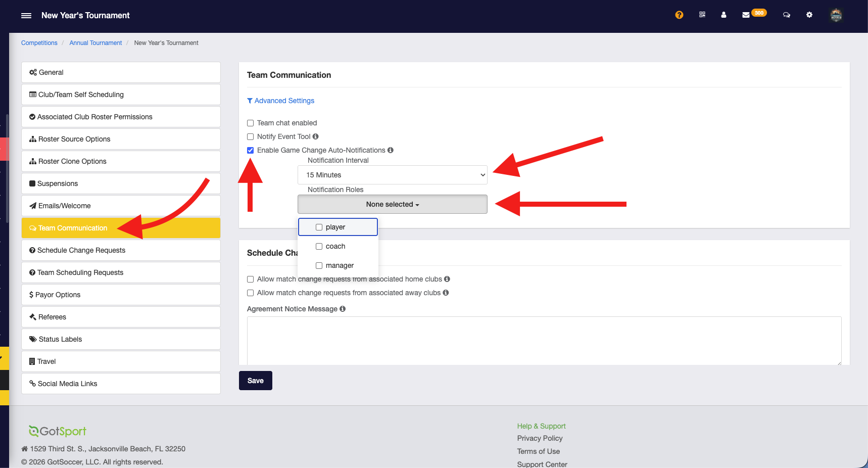Click the info icon beside Notify Event Tool
Screen dimensions: 868x468
pyautogui.click(x=316, y=136)
